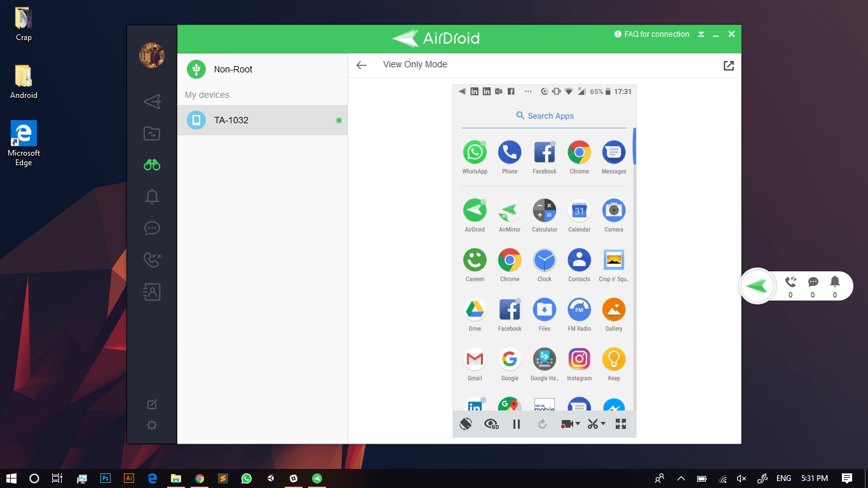Open Windows Action Center notifications

click(847, 478)
